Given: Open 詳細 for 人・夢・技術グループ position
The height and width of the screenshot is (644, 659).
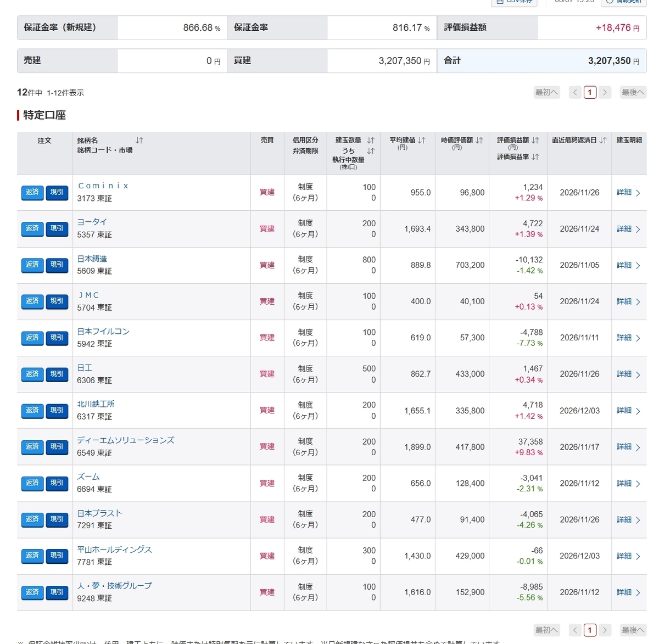Looking at the screenshot, I should pos(628,592).
